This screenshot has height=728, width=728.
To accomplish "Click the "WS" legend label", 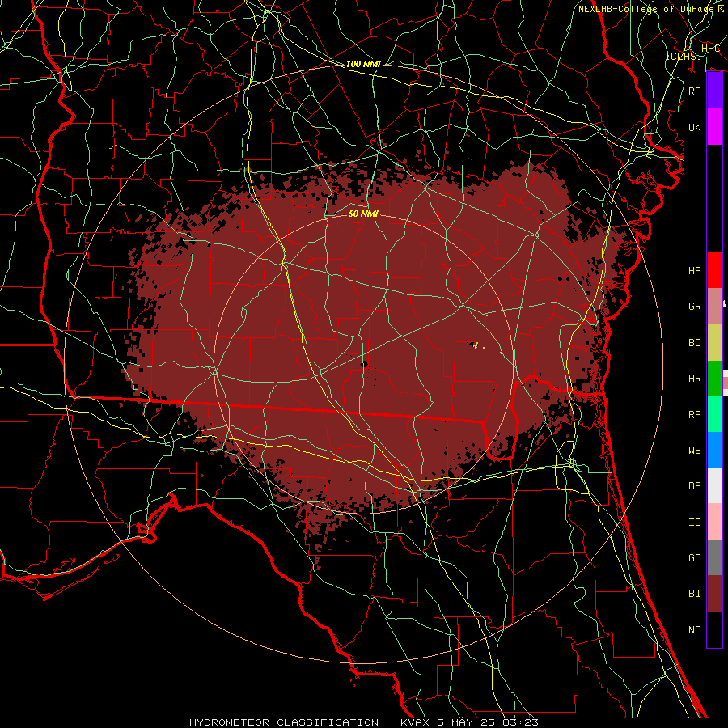I will point(694,451).
